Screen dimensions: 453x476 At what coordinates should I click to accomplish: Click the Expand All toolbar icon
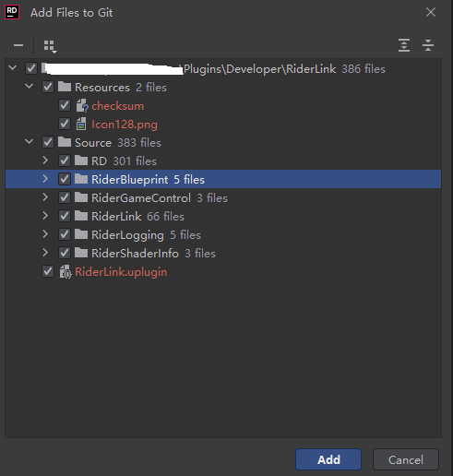[x=404, y=45]
